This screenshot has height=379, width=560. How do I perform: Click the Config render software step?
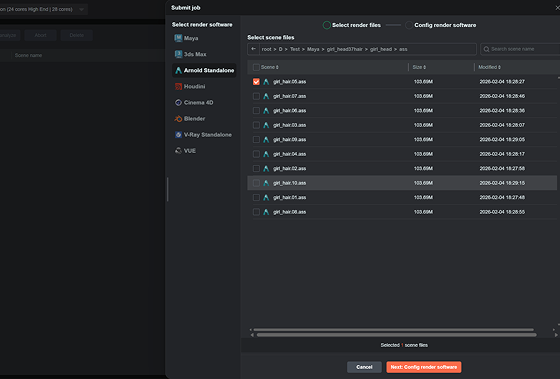click(441, 25)
